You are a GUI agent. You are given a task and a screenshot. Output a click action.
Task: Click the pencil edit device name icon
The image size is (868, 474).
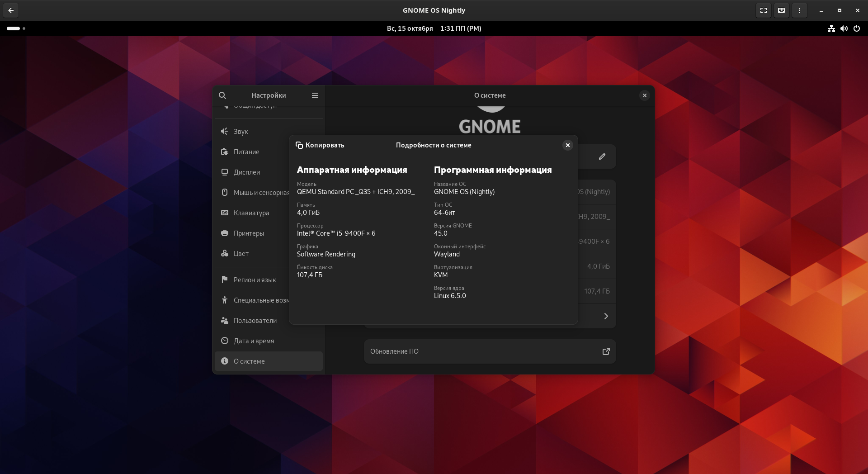click(602, 156)
